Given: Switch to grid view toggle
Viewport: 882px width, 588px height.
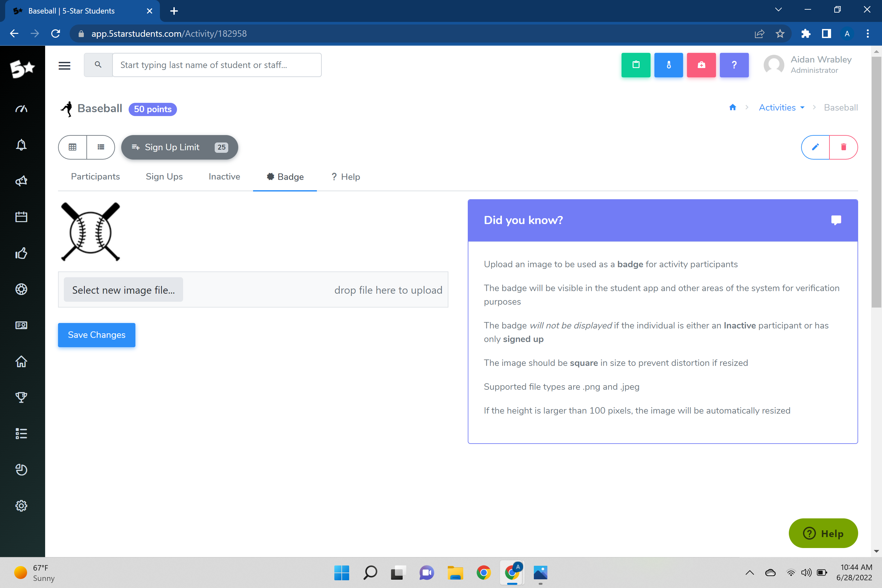Looking at the screenshot, I should pyautogui.click(x=73, y=147).
